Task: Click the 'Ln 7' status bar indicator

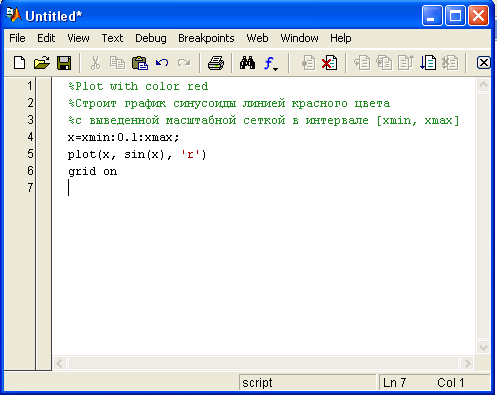Action: coord(394,383)
